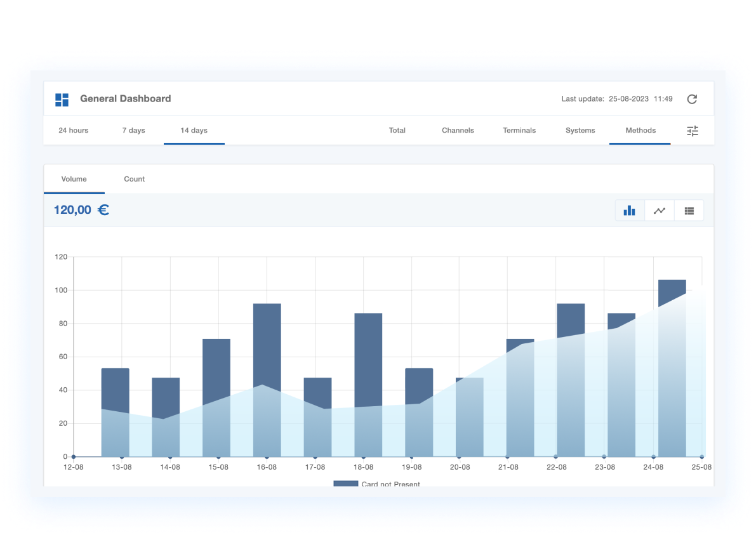This screenshot has width=756, height=535.
Task: Click the tallest bar at 24-08
Action: point(672,293)
